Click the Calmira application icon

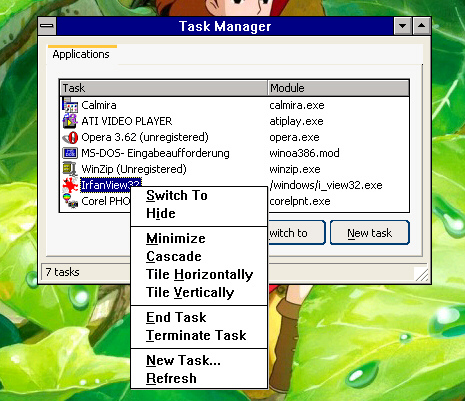tap(70, 105)
